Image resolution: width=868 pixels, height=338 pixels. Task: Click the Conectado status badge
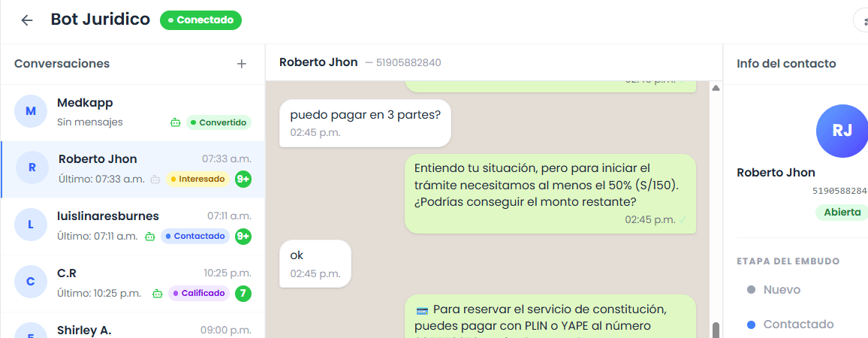tap(201, 20)
